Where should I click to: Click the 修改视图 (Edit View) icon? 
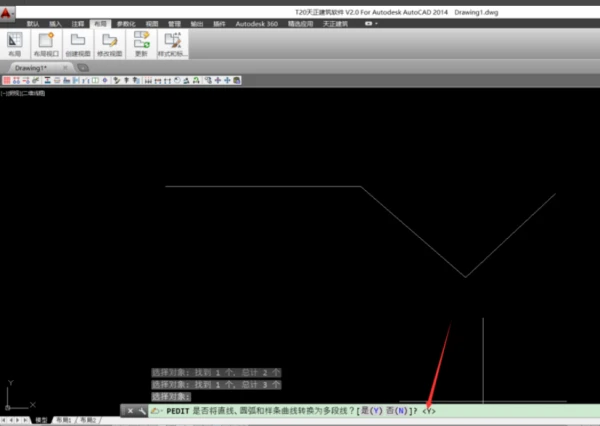click(x=109, y=43)
